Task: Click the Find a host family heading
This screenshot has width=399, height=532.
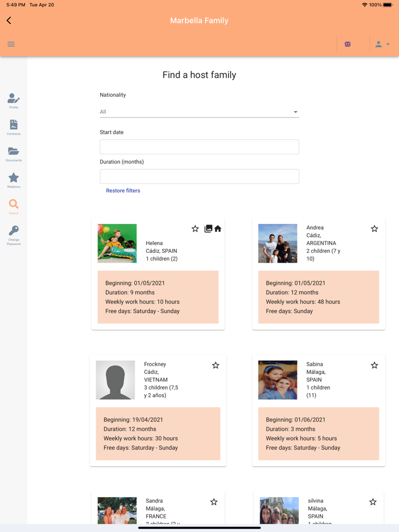Action: (199, 75)
